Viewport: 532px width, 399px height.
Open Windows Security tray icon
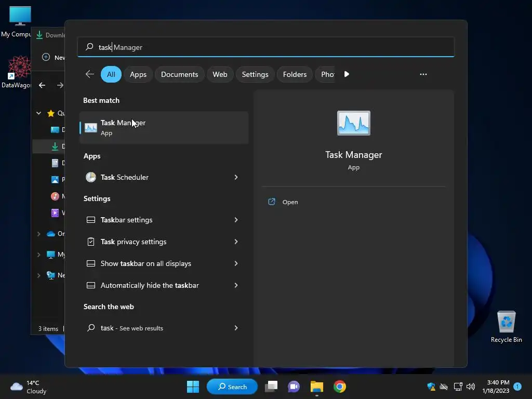point(431,387)
